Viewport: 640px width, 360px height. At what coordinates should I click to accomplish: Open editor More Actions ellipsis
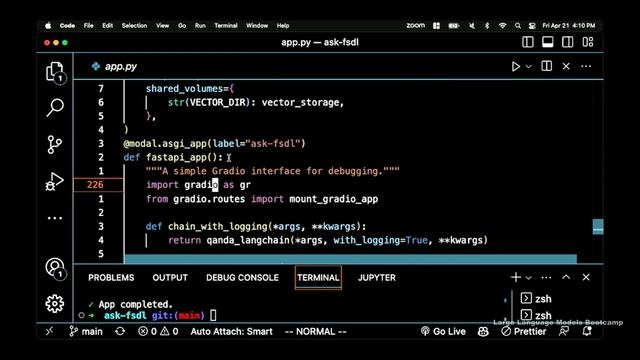pyautogui.click(x=586, y=66)
